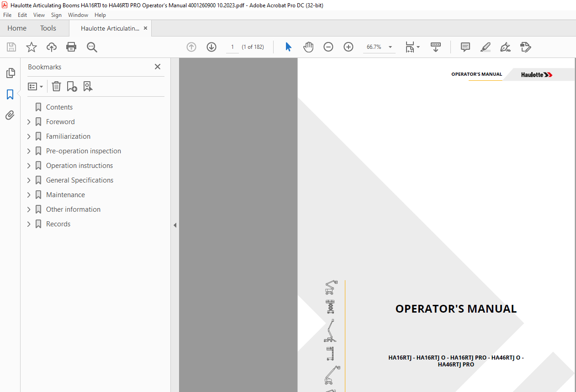The image size is (576, 392).
Task: Activate the hand pan tool
Action: click(x=308, y=47)
